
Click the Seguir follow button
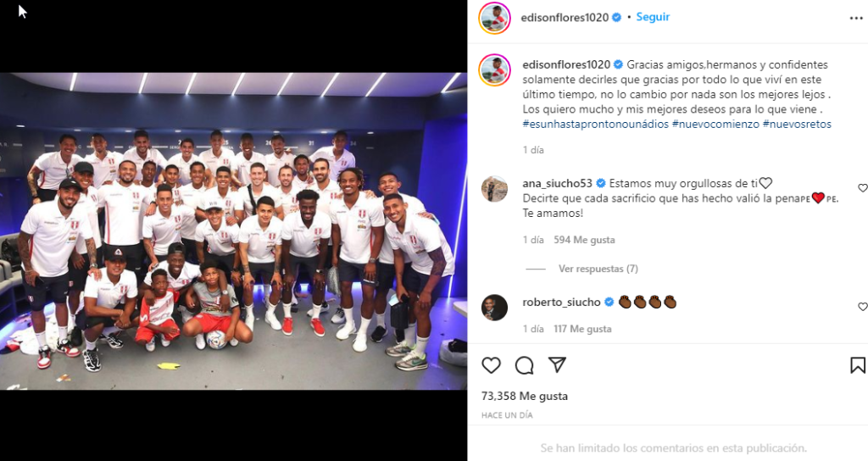click(x=653, y=17)
